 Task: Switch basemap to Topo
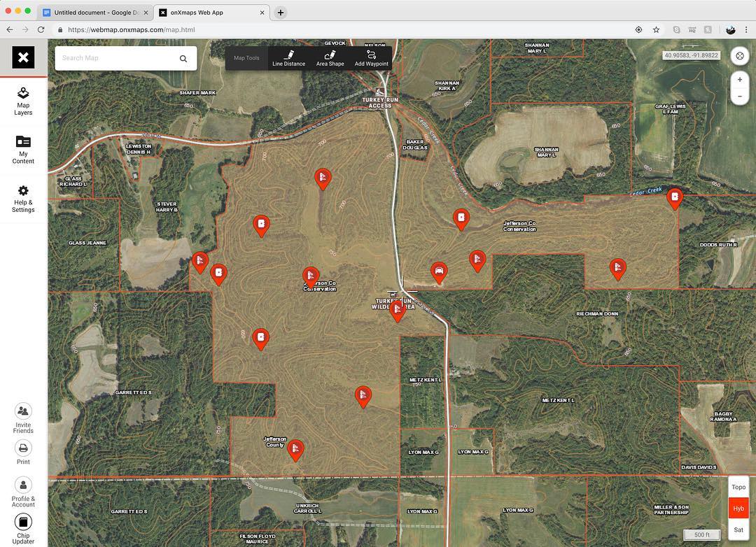pos(738,488)
